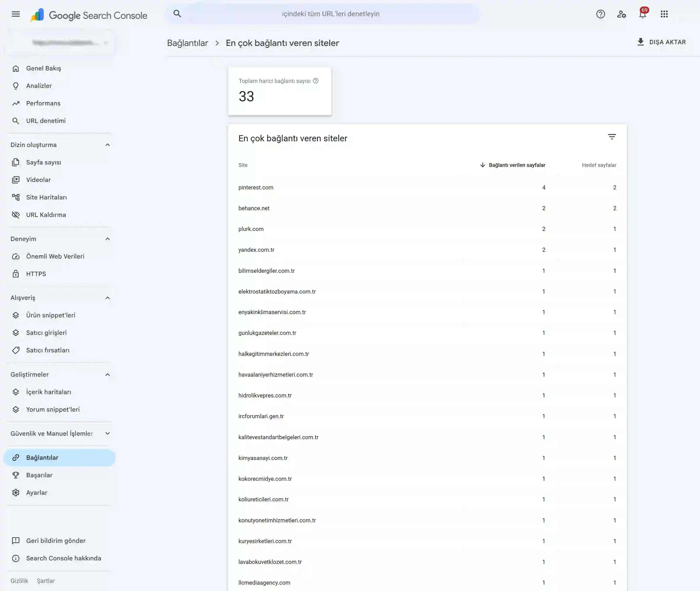The width and height of the screenshot is (700, 591).
Task: Click the Site Haritaları sitemap icon
Action: (x=16, y=197)
